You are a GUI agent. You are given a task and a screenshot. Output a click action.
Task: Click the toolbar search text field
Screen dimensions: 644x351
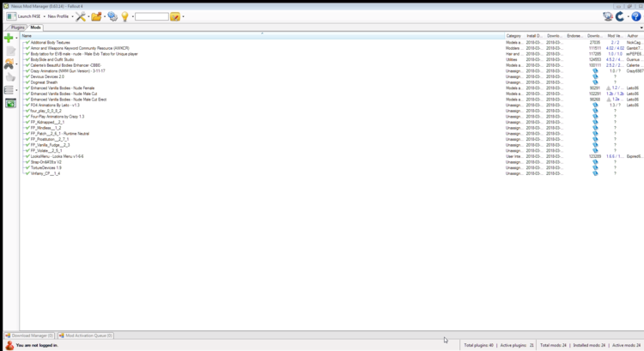[151, 17]
